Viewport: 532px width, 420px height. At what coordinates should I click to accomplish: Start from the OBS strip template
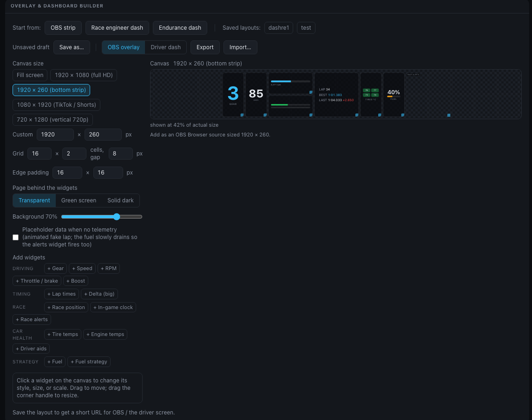[63, 28]
